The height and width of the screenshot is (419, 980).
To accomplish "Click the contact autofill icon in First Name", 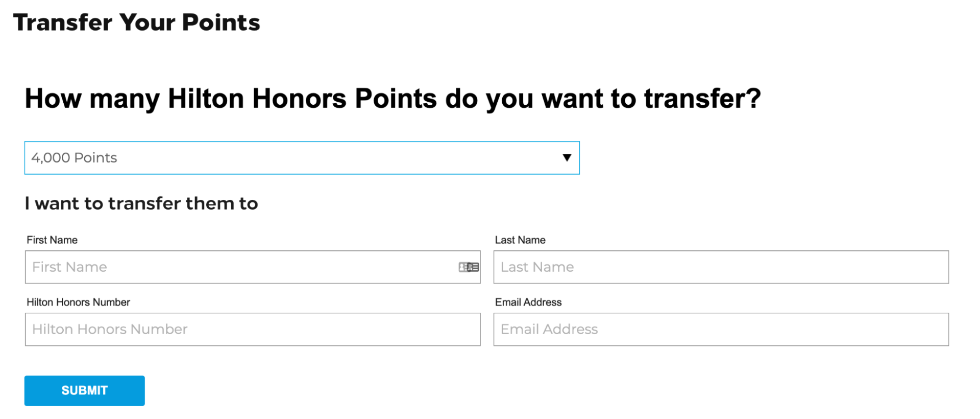I will 469,267.
